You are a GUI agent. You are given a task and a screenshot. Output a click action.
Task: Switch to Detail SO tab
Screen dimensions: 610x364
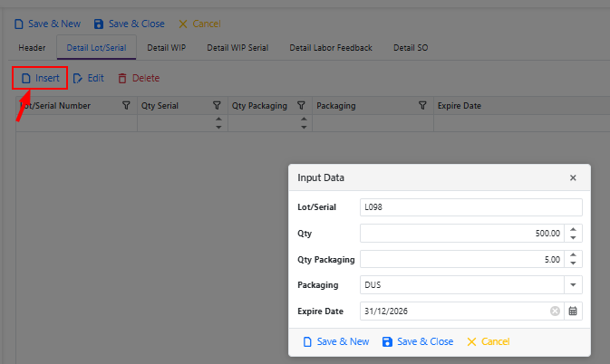pos(411,48)
